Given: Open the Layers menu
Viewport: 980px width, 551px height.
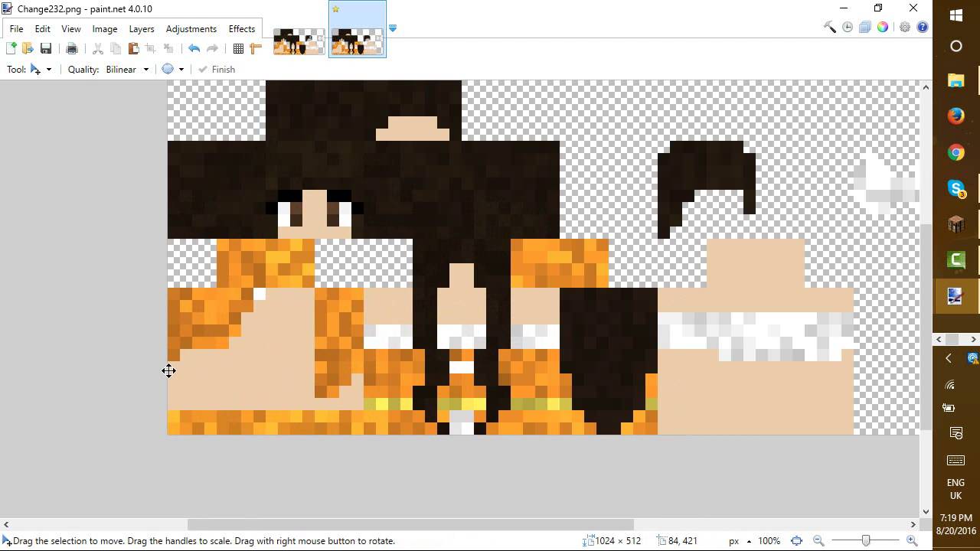Looking at the screenshot, I should [x=142, y=28].
